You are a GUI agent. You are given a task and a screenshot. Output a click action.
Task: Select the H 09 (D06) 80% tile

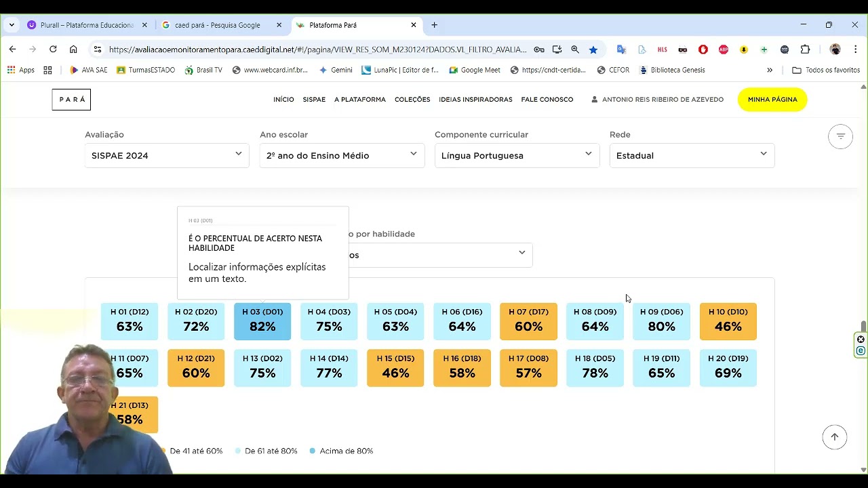click(661, 321)
